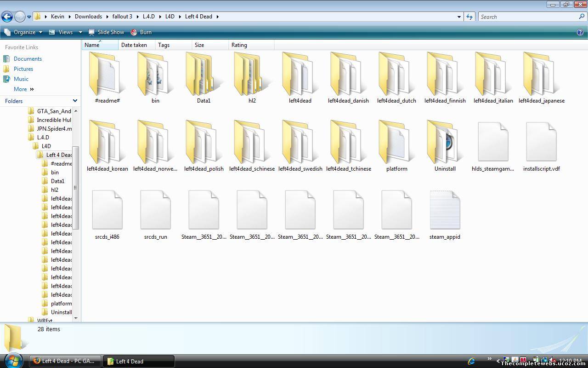Expand More favorite links
588x368 pixels.
click(24, 89)
